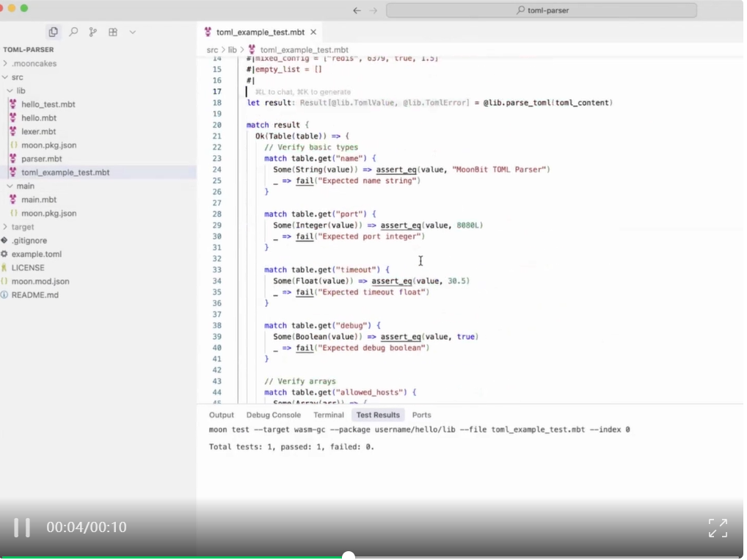Collapse the lib folder
The width and height of the screenshot is (747, 560).
21,90
